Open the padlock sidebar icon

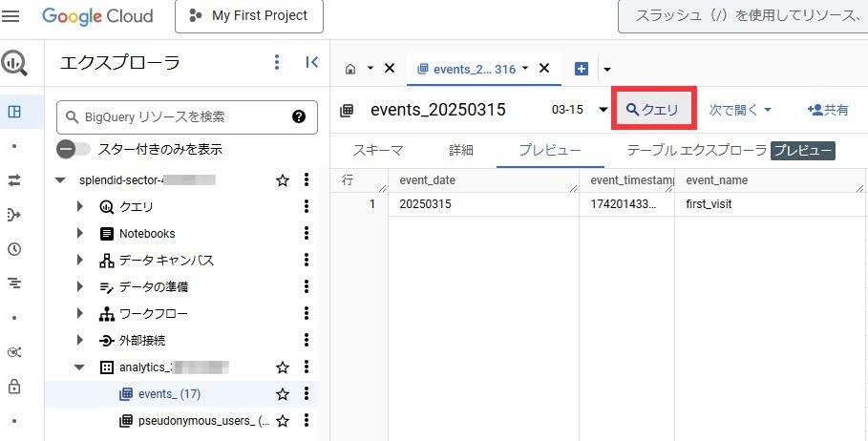14,387
